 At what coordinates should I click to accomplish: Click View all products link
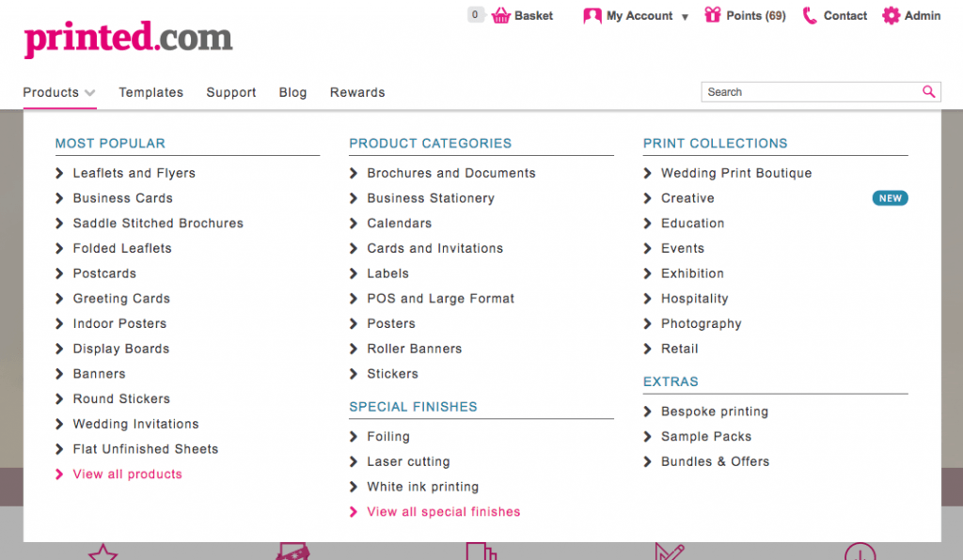coord(127,474)
